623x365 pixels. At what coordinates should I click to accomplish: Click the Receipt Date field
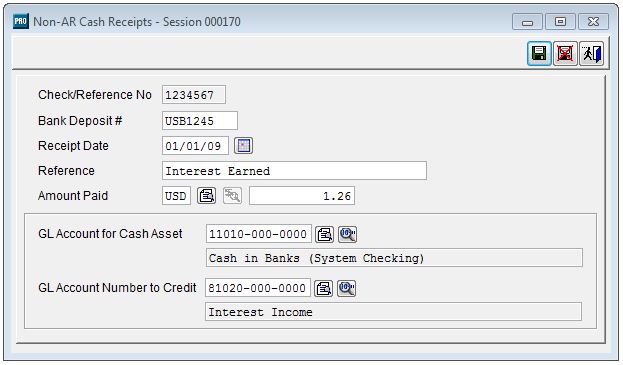[x=195, y=145]
